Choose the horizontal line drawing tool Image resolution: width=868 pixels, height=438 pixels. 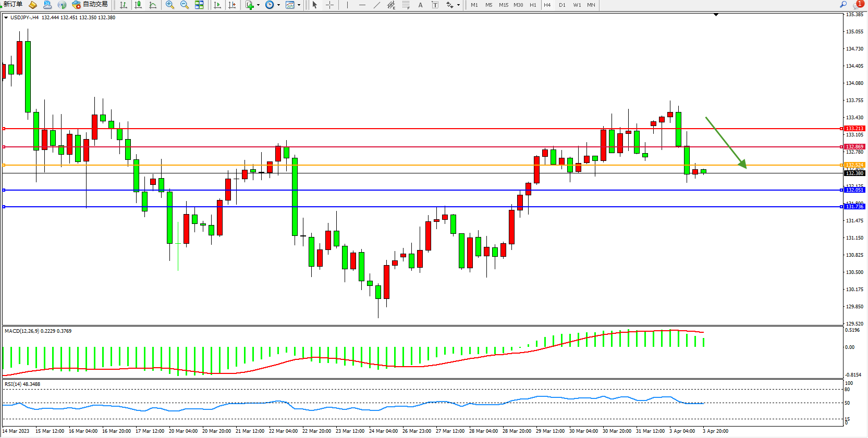[x=362, y=5]
